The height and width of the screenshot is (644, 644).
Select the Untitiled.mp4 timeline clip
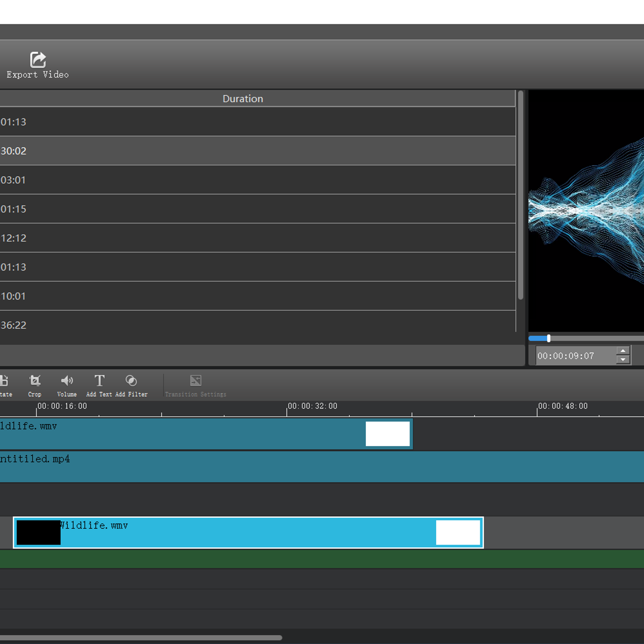322,467
